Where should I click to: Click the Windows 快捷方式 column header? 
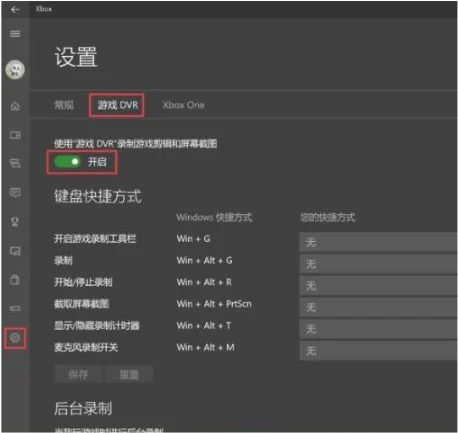coord(214,217)
